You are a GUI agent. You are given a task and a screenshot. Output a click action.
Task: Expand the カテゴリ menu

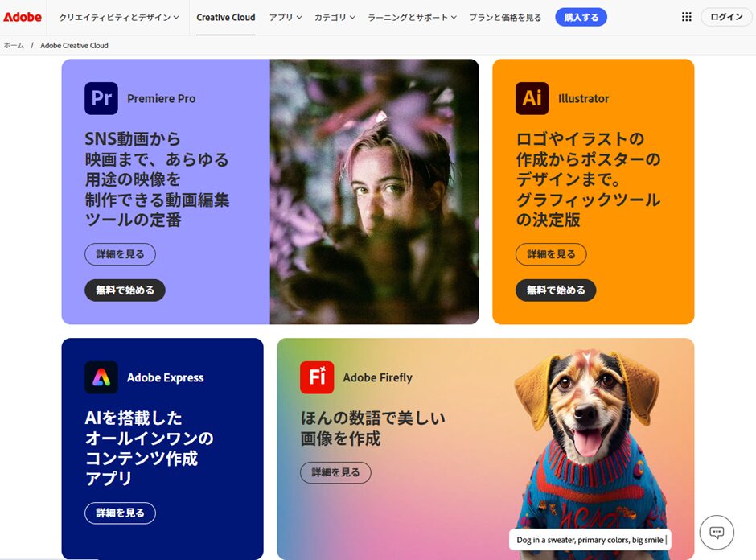[x=335, y=18]
